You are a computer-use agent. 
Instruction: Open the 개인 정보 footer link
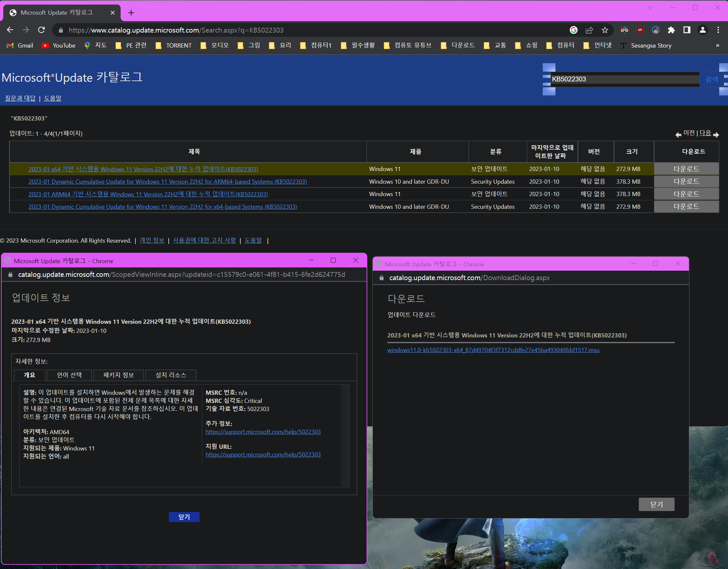[152, 240]
